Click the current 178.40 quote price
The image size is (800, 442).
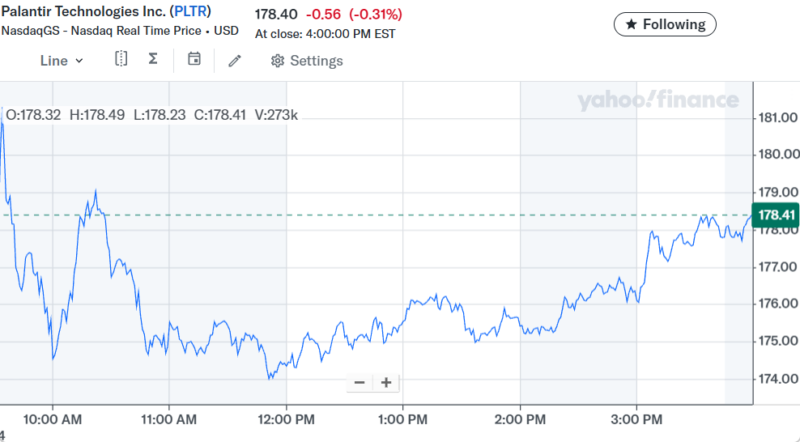[277, 14]
